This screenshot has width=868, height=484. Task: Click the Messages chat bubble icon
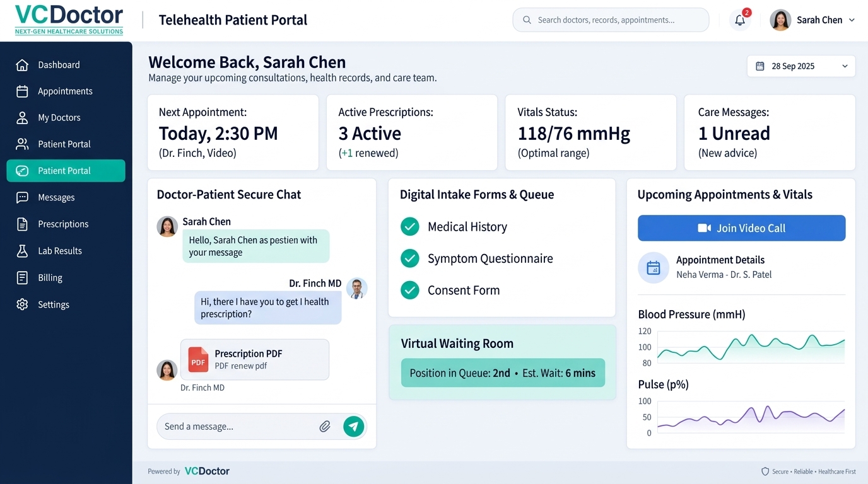(x=22, y=197)
